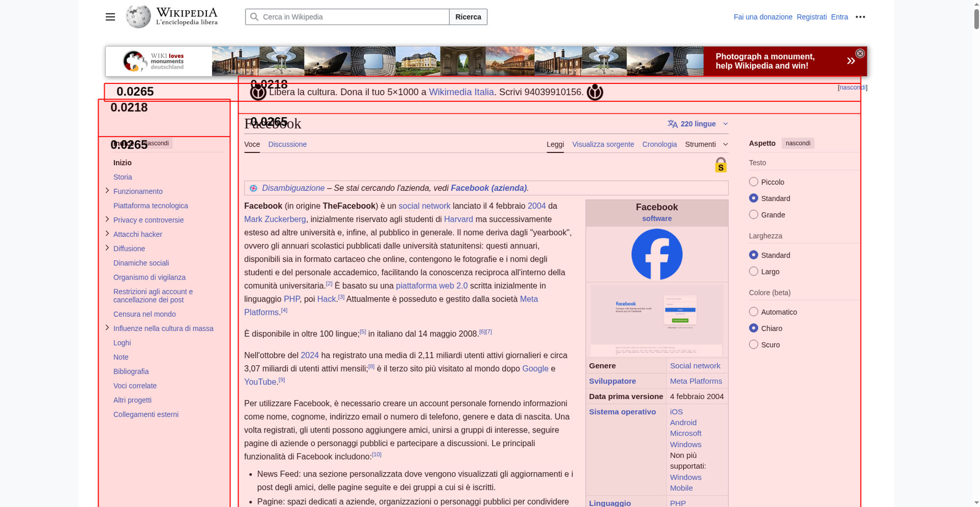
Task: Open the three-dots personal tools menu
Action: (x=860, y=17)
